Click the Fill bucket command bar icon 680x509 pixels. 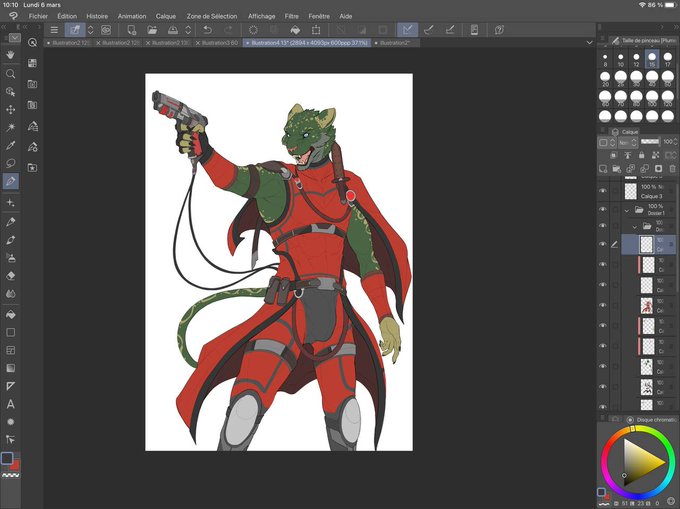296,30
